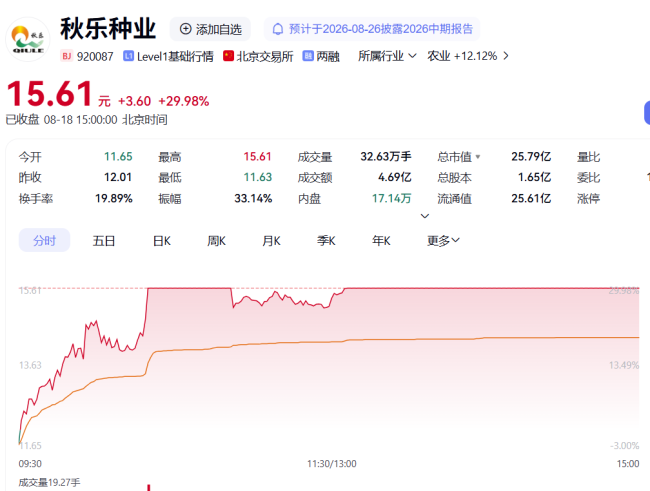650x491 pixels.
Task: Toggle the 总市值 dropdown arrow
Action: click(478, 157)
